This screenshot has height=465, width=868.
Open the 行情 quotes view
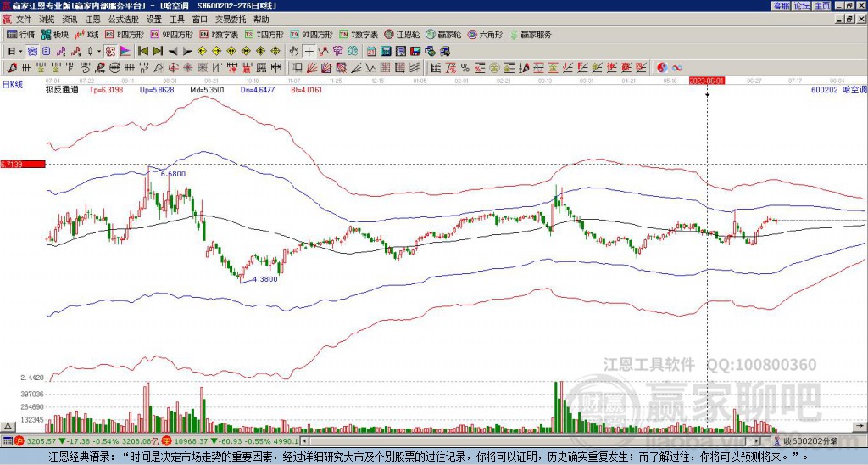[x=20, y=34]
